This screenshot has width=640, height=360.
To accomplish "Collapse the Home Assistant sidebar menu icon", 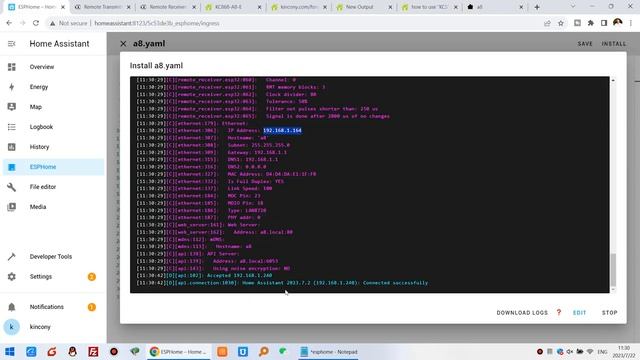I will [11, 44].
